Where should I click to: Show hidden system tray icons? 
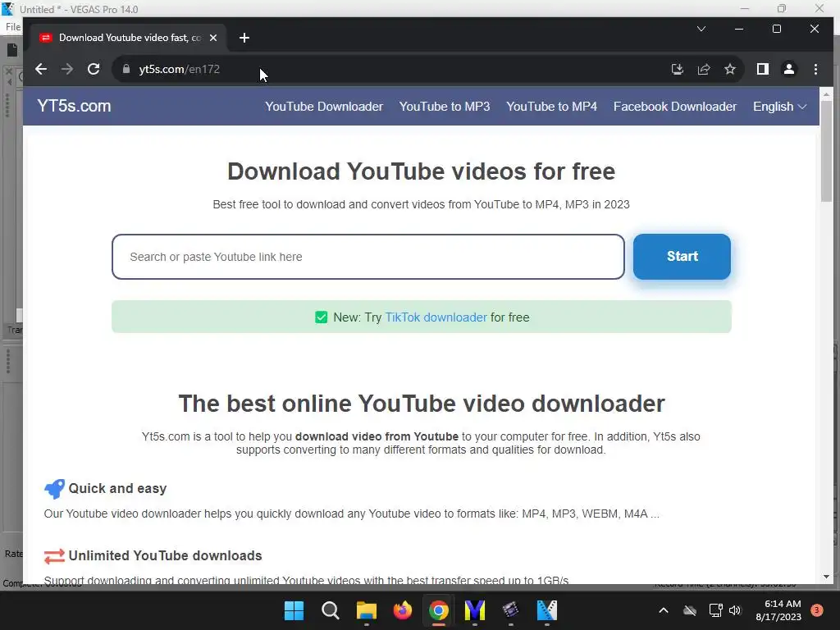[x=663, y=610]
